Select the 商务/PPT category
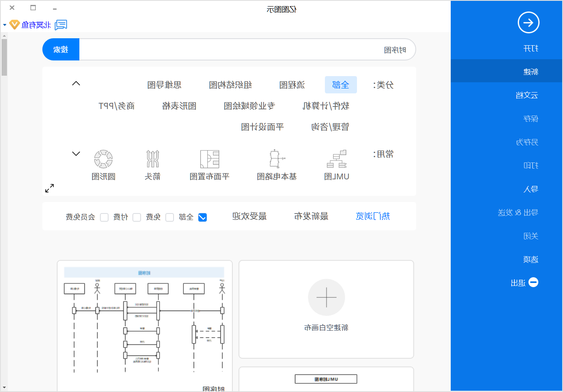This screenshot has height=392, width=563. (117, 106)
